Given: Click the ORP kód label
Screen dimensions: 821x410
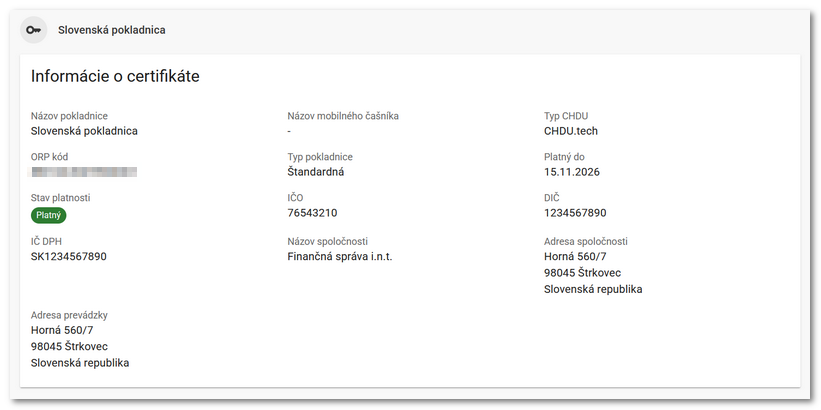Looking at the screenshot, I should 49,157.
